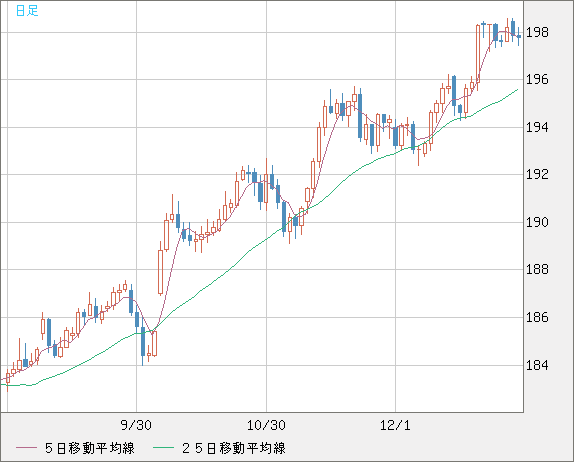
Task: Click the 10/30 date label
Action: point(266,425)
